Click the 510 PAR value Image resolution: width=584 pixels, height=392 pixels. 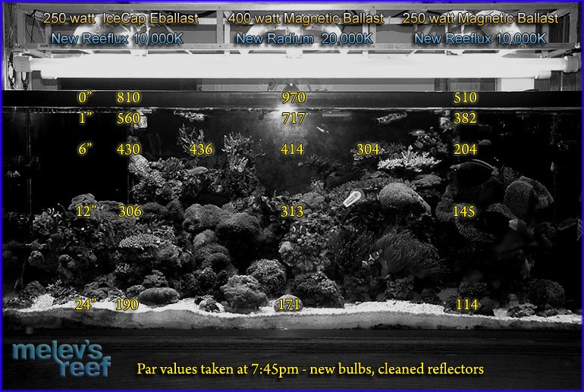point(465,98)
